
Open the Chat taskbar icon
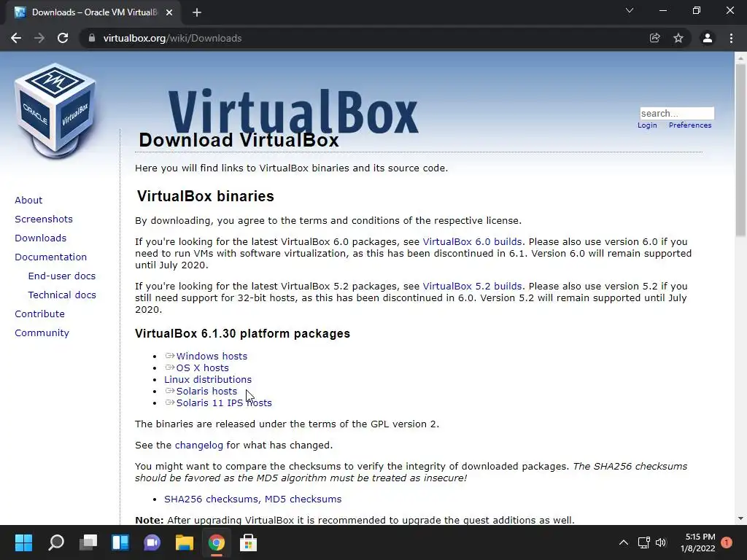pyautogui.click(x=152, y=542)
